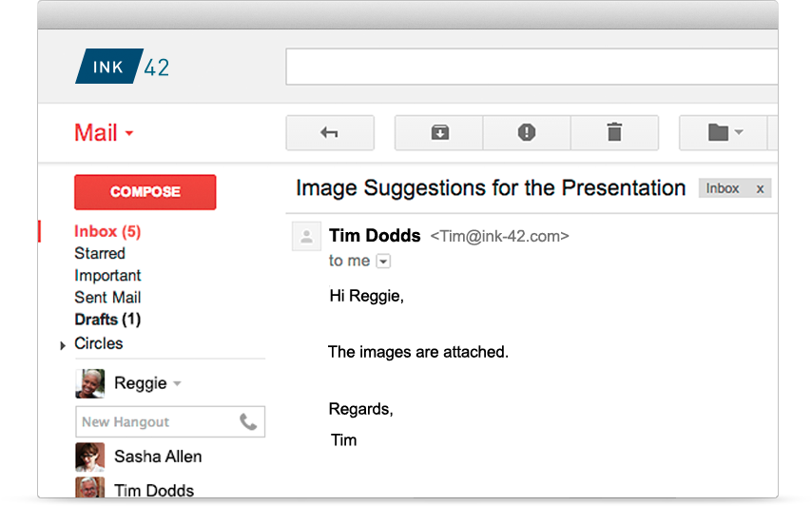Show details arrow next to 'to me'

click(383, 262)
